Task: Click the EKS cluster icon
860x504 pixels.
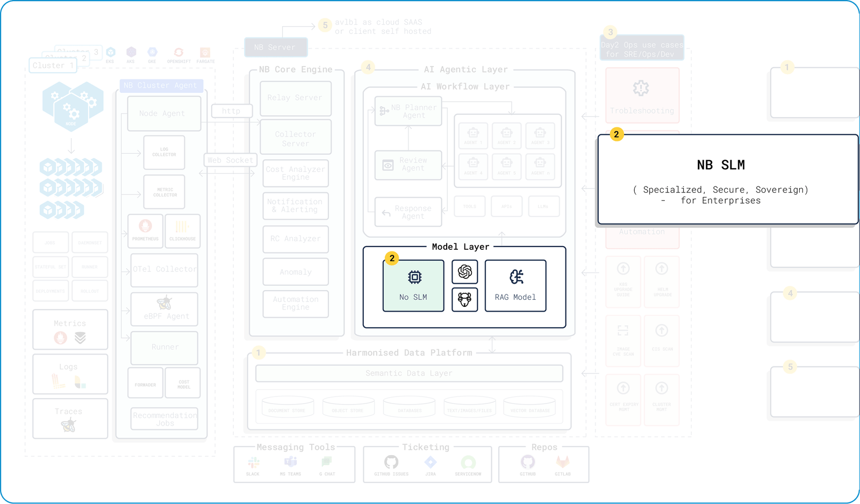Action: point(111,52)
